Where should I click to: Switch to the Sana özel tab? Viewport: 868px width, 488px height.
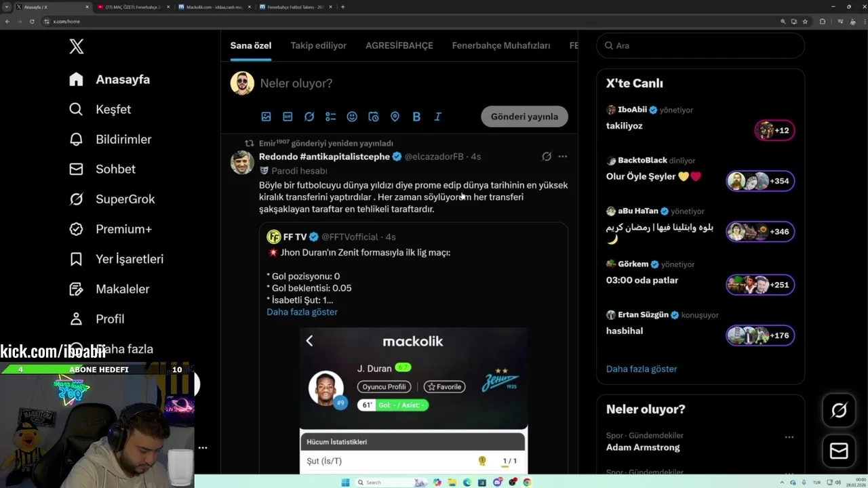251,45
